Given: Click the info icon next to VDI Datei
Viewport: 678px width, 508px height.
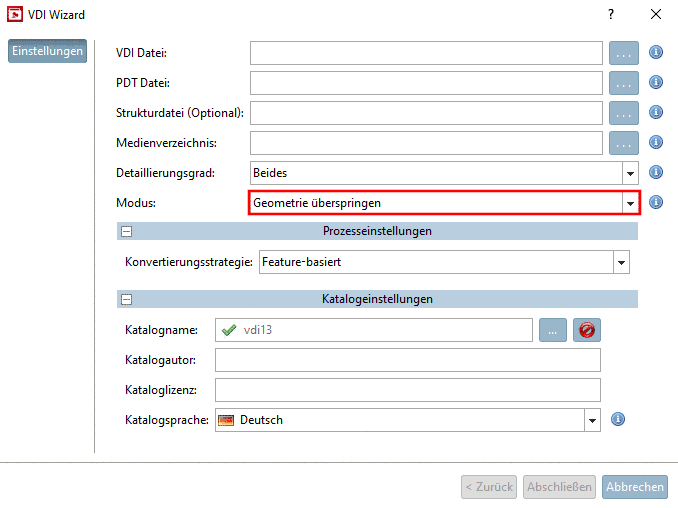Looking at the screenshot, I should 656,52.
